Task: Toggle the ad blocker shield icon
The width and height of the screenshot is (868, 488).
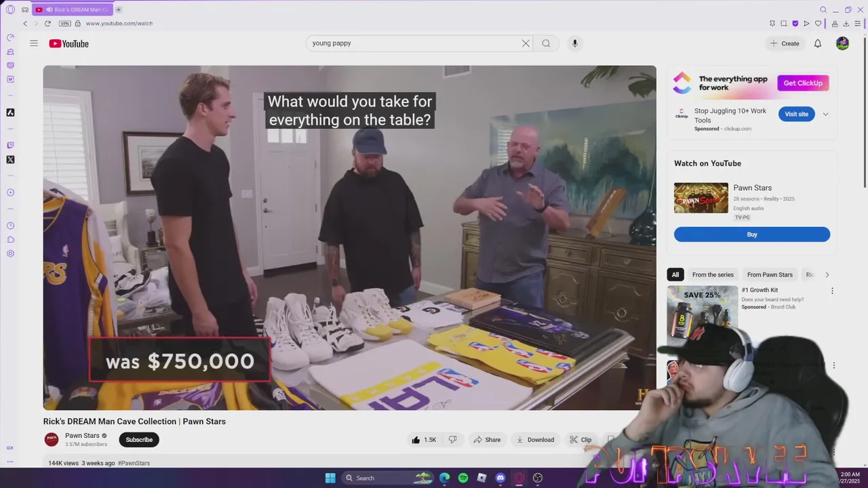Action: coord(795,23)
